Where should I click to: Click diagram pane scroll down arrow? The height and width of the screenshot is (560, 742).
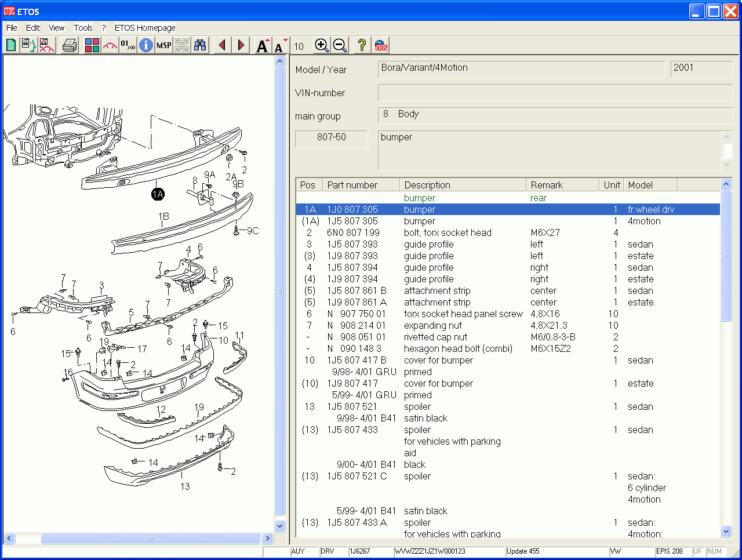coord(280,526)
